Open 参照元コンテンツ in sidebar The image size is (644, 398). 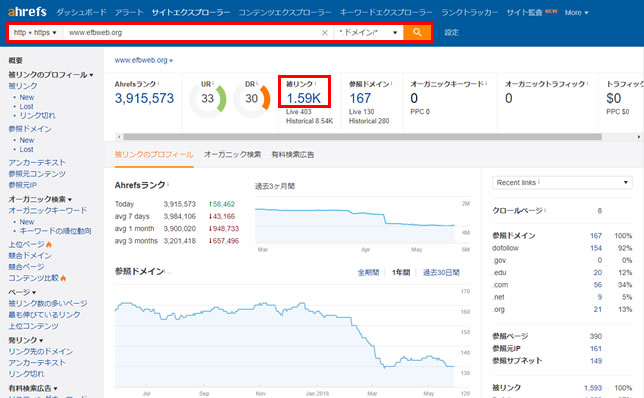[x=37, y=174]
